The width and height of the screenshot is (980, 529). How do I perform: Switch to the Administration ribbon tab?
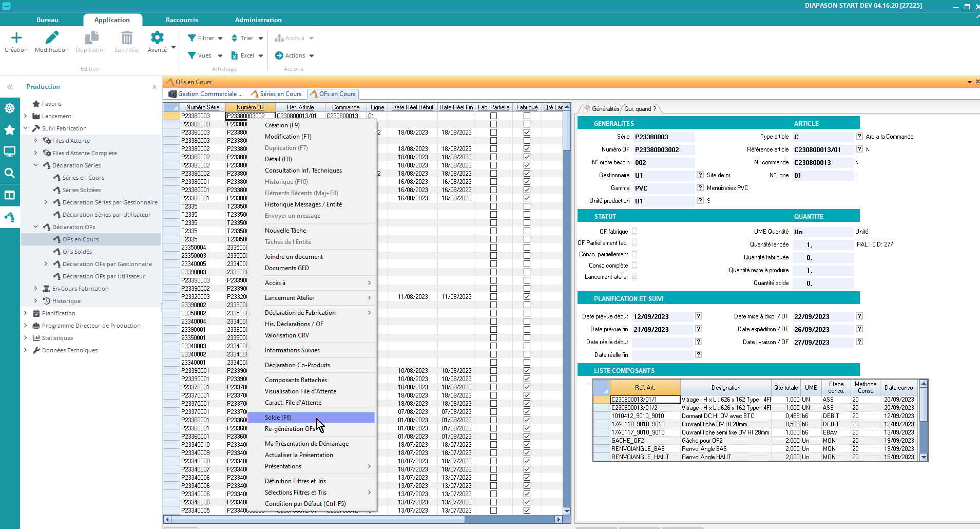coord(258,20)
